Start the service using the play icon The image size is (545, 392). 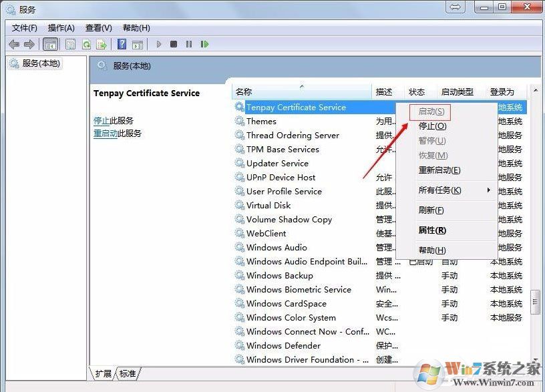point(158,43)
